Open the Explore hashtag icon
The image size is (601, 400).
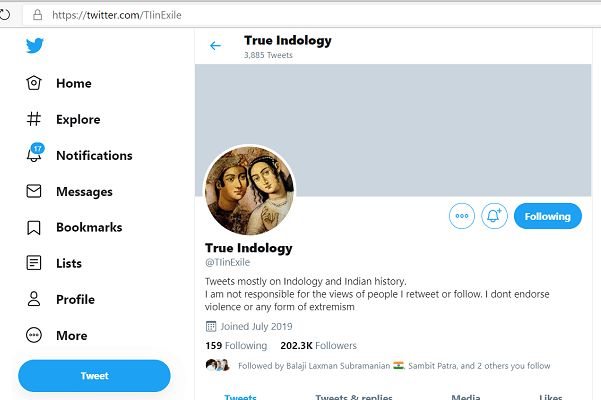[34, 120]
